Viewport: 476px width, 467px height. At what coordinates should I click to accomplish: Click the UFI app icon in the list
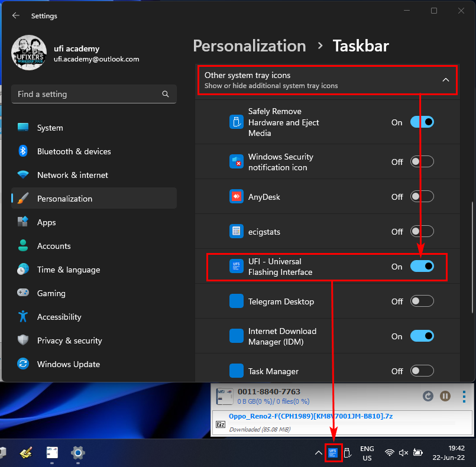236,266
